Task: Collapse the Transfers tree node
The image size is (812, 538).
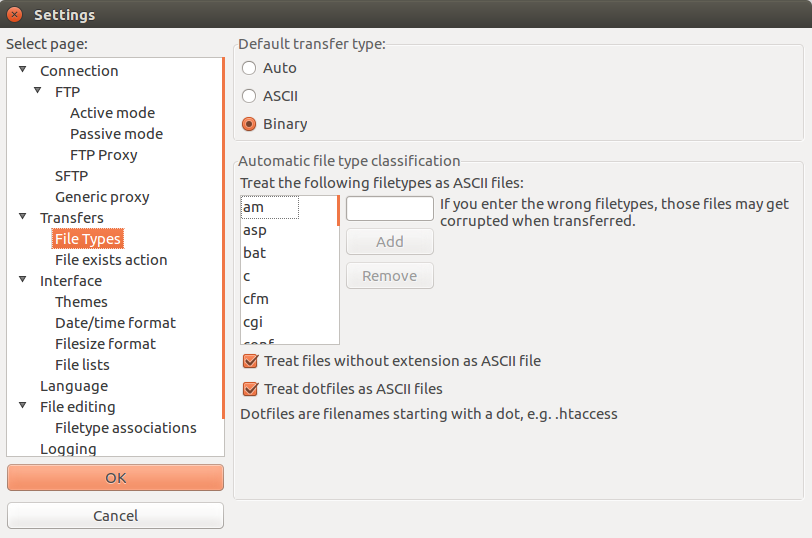Action: 23,217
